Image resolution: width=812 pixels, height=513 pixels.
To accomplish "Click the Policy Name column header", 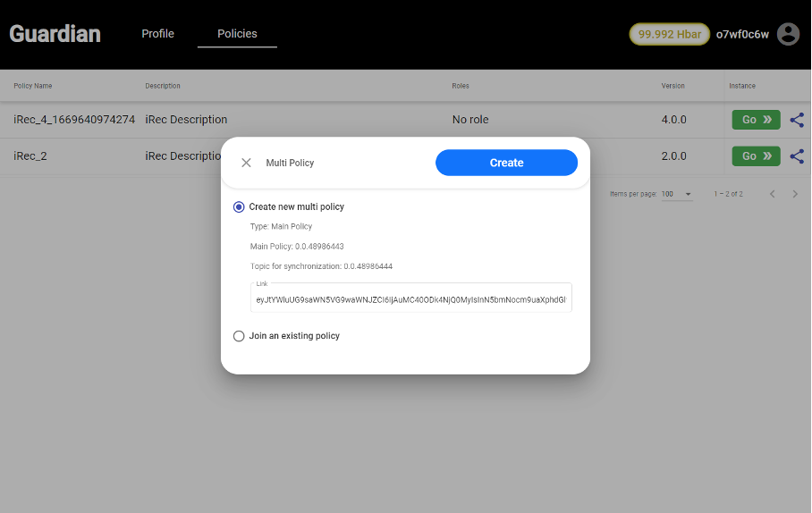I will 33,86.
